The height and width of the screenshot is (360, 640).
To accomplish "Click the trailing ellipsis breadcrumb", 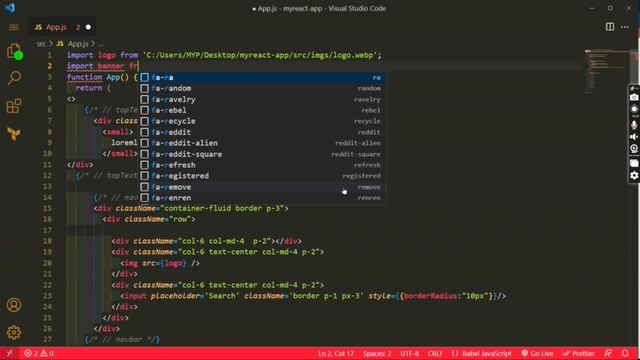I will click(x=100, y=44).
